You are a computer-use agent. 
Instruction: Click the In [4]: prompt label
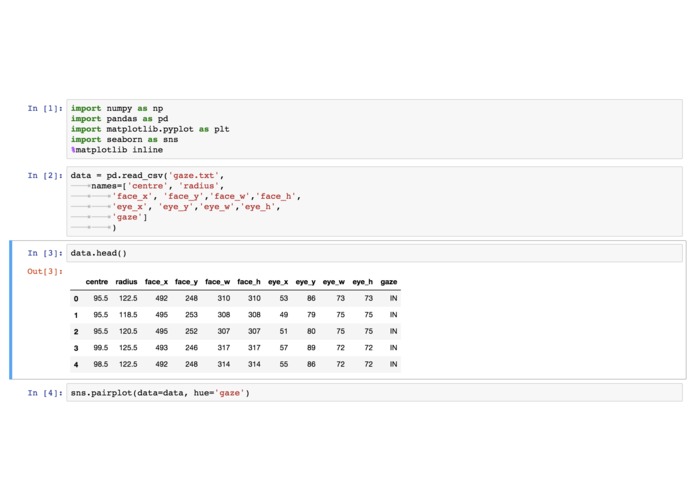(x=45, y=393)
